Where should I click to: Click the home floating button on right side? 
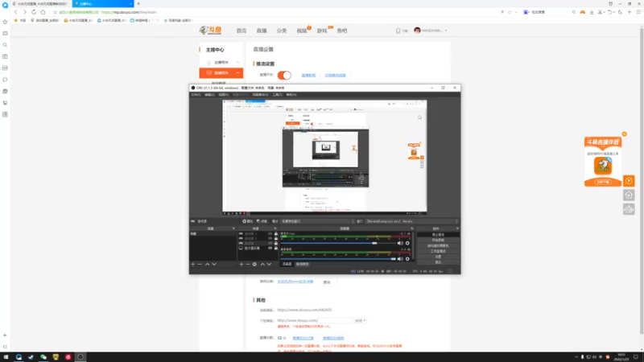coord(629,195)
